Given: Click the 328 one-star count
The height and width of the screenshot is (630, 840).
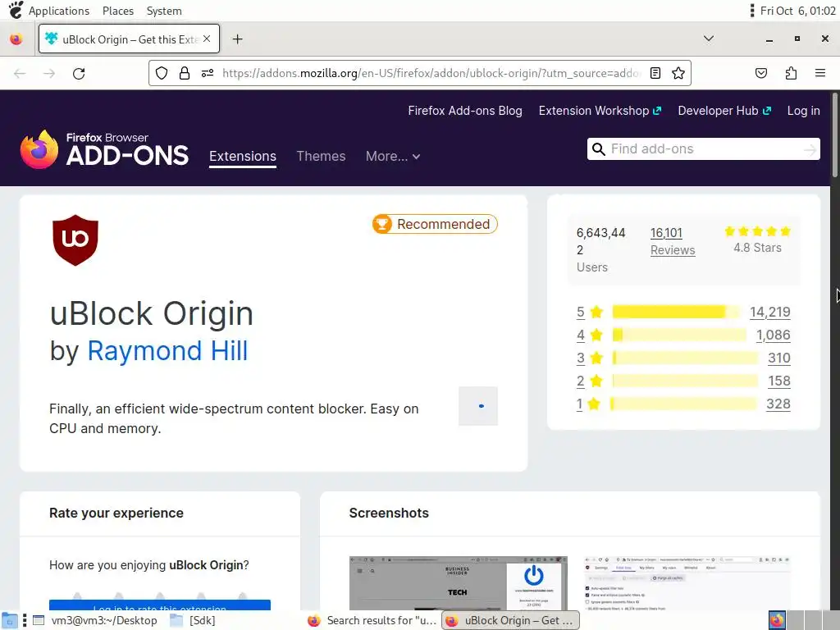Looking at the screenshot, I should point(778,404).
